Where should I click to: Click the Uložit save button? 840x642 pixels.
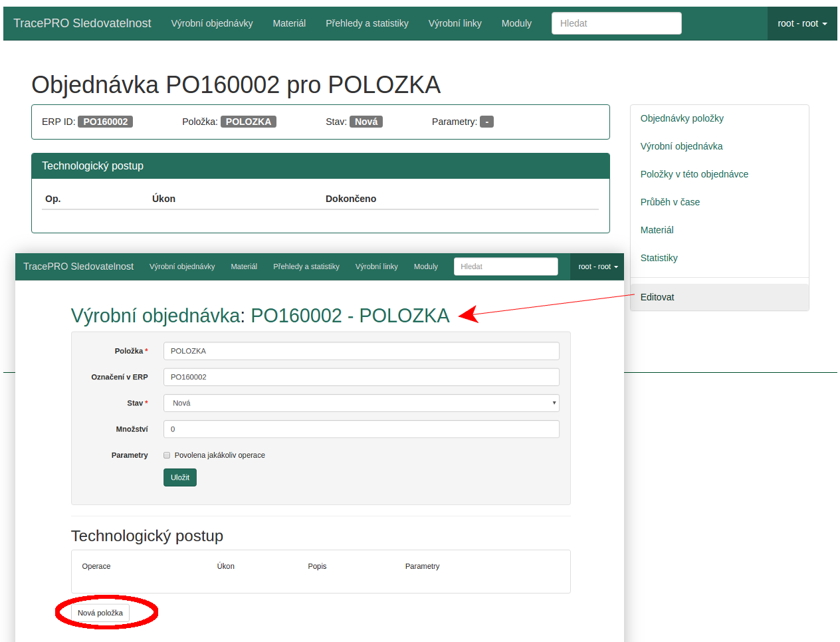[x=180, y=477]
